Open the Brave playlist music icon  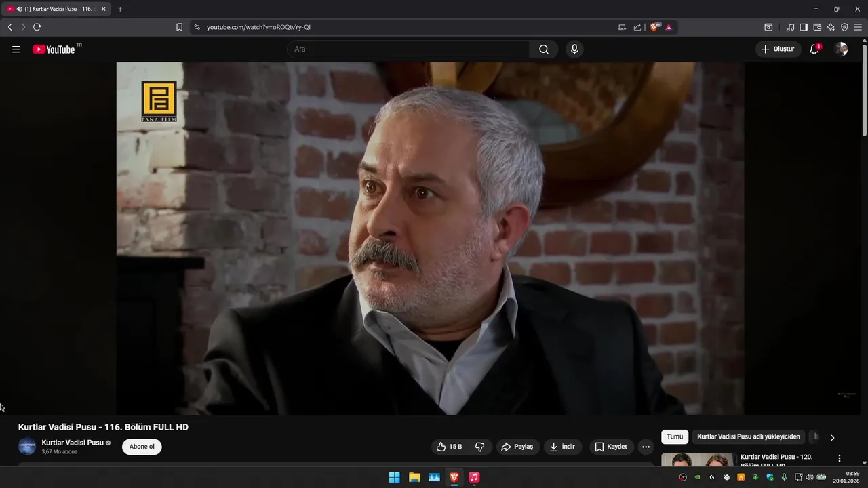click(790, 27)
